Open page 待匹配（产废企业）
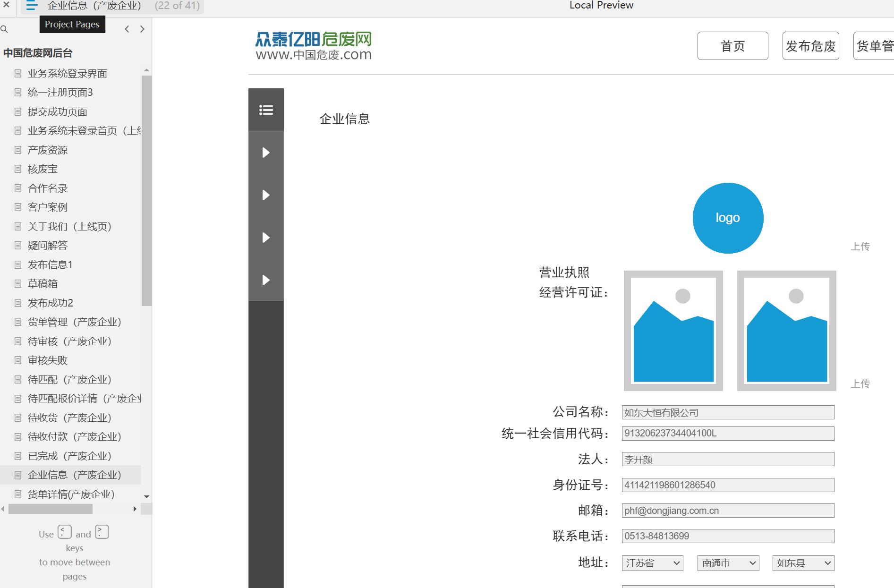This screenshot has height=588, width=894. click(70, 380)
